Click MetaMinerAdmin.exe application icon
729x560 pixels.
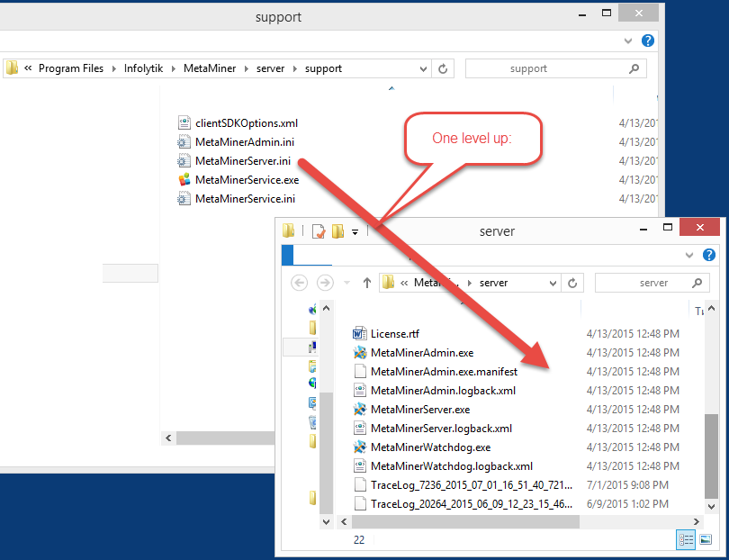[x=359, y=353]
